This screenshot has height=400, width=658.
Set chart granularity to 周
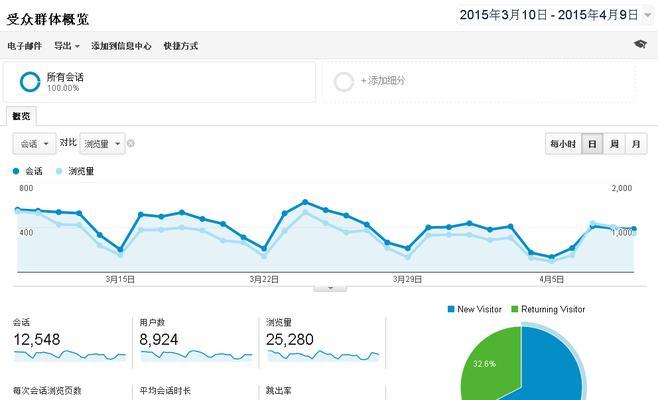click(x=614, y=144)
